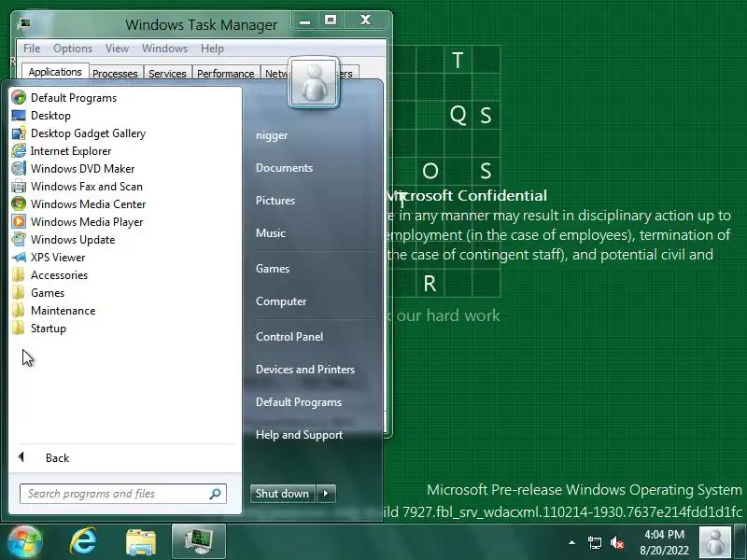Open Devices and Printers
747x560 pixels.
pyautogui.click(x=305, y=370)
